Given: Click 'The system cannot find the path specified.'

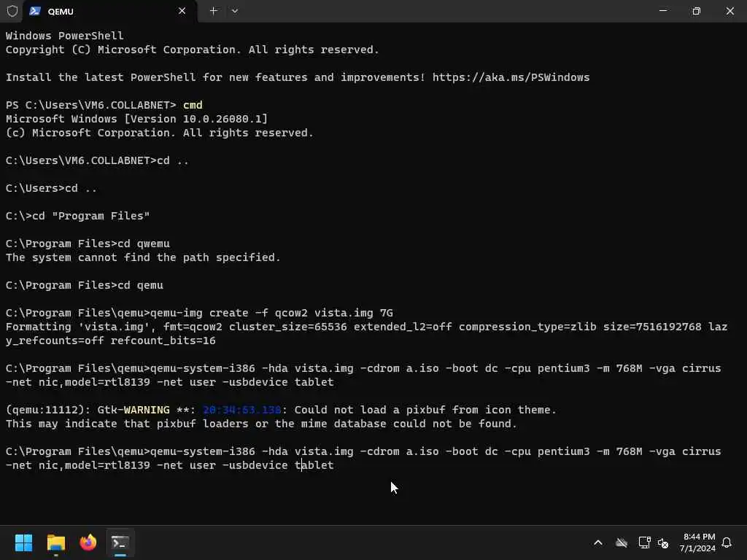Looking at the screenshot, I should pyautogui.click(x=143, y=257).
